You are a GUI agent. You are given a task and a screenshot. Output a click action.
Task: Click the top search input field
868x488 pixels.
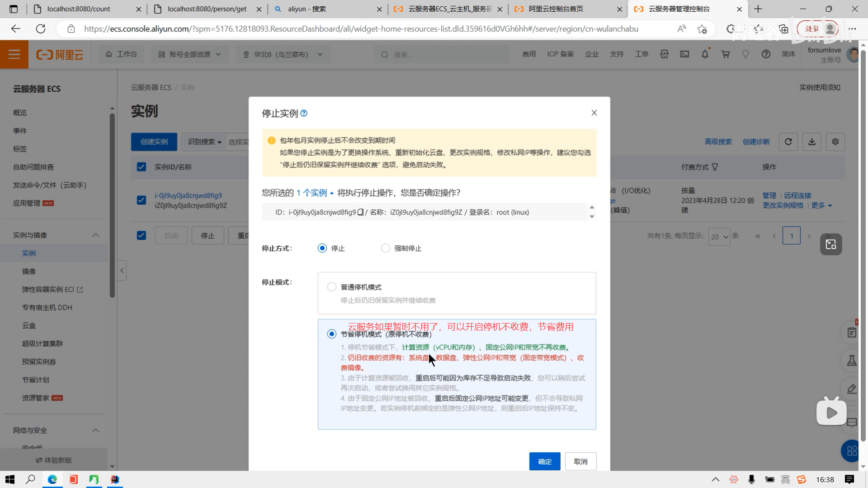[443, 54]
